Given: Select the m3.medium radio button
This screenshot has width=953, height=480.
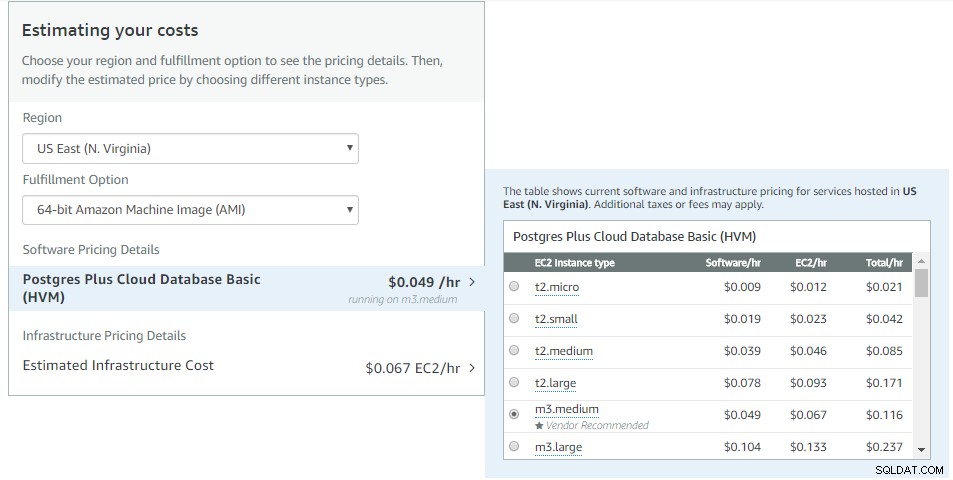Looking at the screenshot, I should (514, 414).
